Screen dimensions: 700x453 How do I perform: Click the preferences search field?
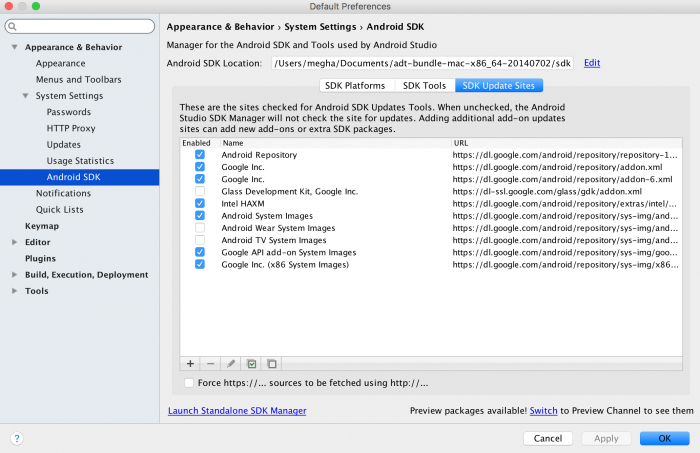tap(80, 26)
